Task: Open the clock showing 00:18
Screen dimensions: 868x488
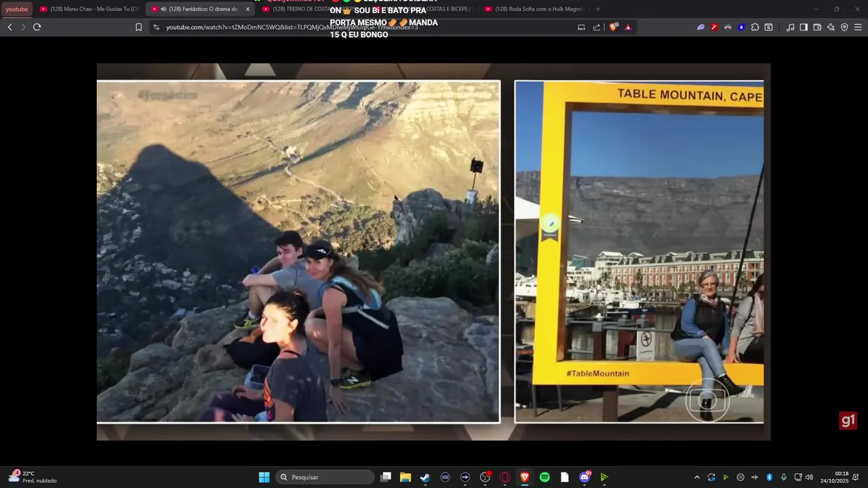Action: pos(834,477)
